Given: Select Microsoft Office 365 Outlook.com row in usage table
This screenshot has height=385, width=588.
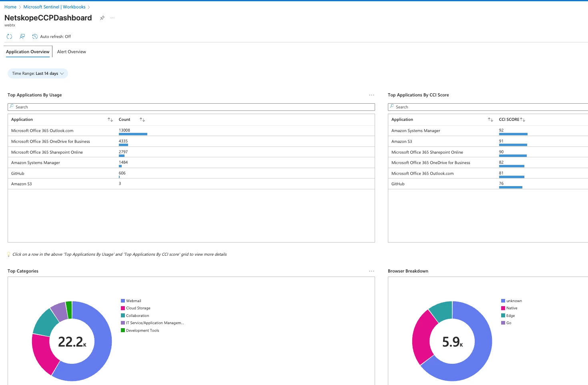Looking at the screenshot, I should tap(191, 130).
